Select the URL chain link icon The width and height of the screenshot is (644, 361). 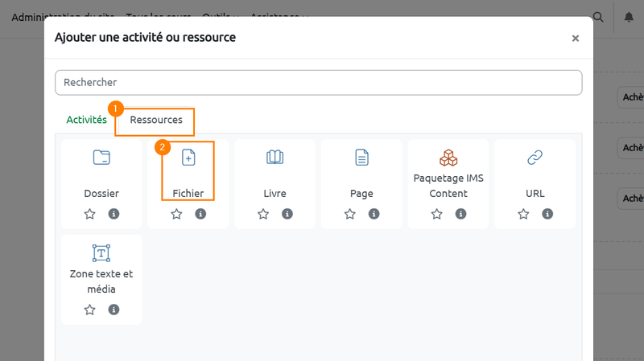coord(535,158)
